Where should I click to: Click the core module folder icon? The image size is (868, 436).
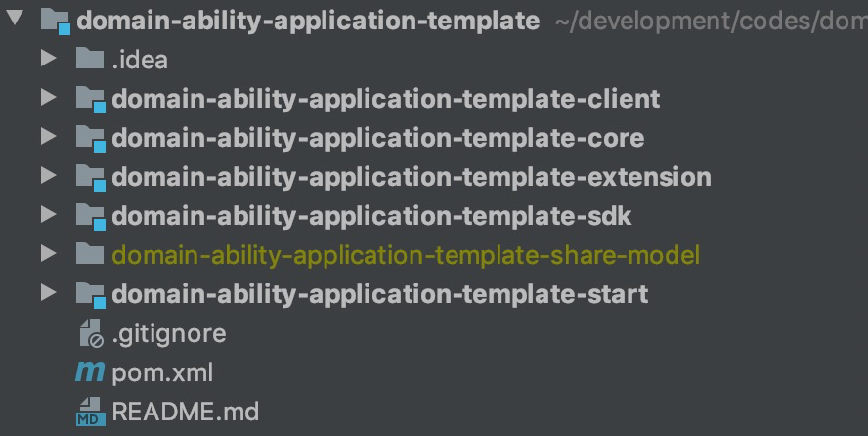(x=91, y=138)
